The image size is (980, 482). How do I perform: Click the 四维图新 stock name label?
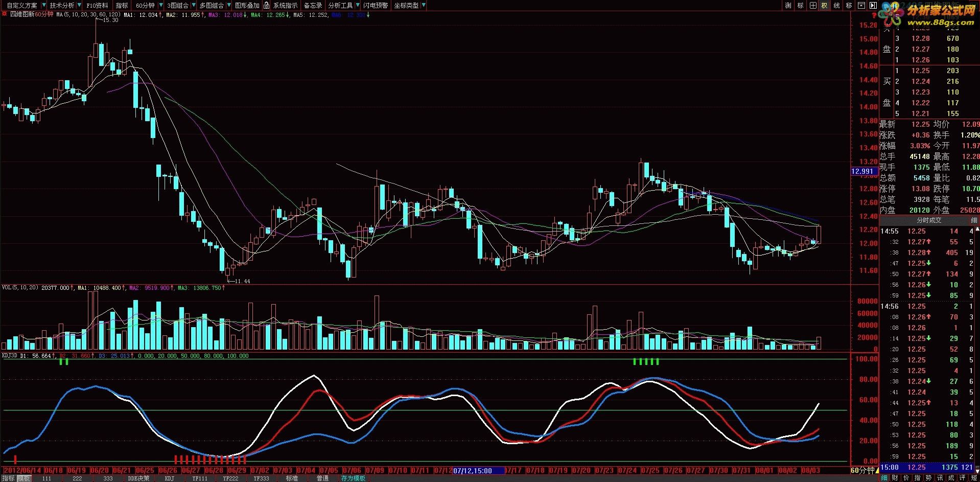(22, 14)
